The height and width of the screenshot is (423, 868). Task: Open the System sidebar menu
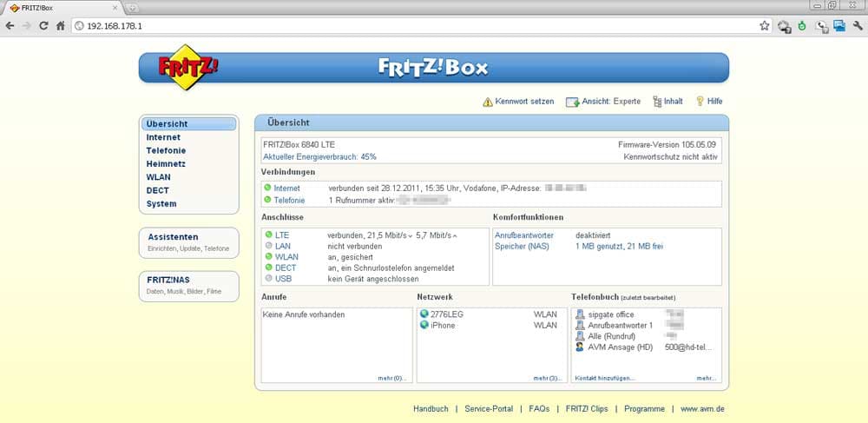pos(161,204)
